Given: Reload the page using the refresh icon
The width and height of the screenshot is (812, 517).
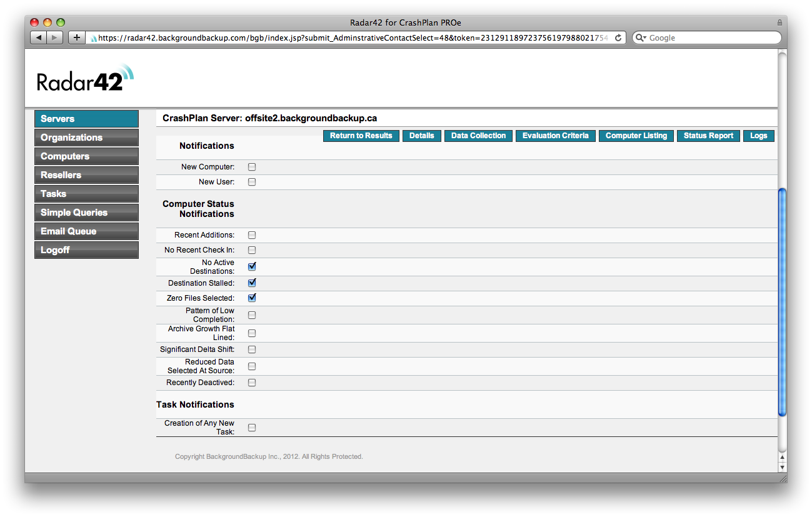Looking at the screenshot, I should pyautogui.click(x=618, y=38).
